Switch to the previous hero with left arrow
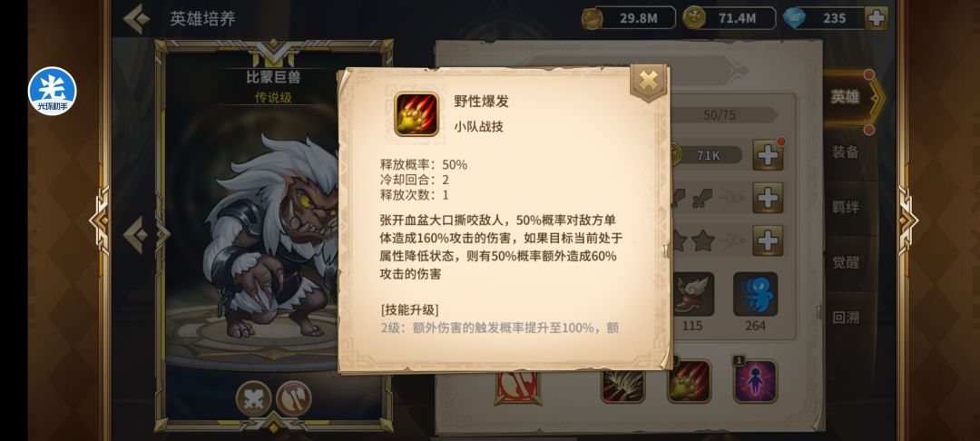This screenshot has height=441, width=980. tap(135, 235)
